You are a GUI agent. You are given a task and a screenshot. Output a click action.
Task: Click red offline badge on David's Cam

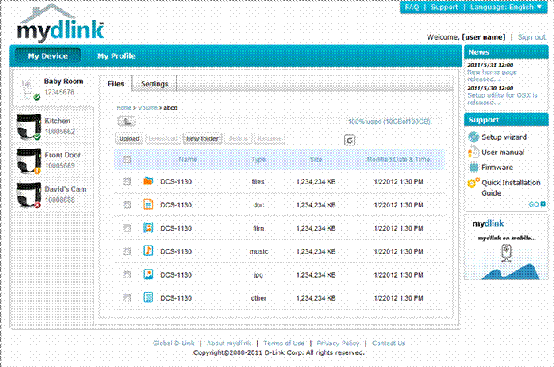[x=37, y=205]
